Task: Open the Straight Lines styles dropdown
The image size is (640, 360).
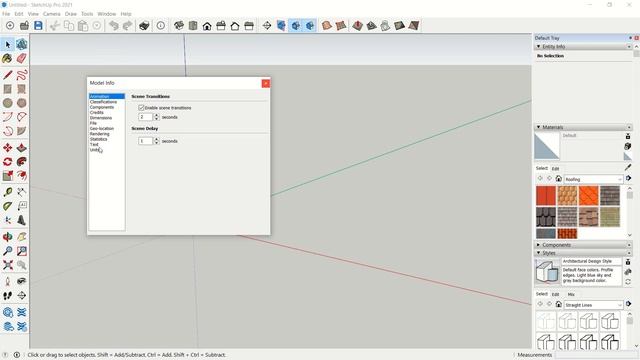Action: click(x=593, y=305)
